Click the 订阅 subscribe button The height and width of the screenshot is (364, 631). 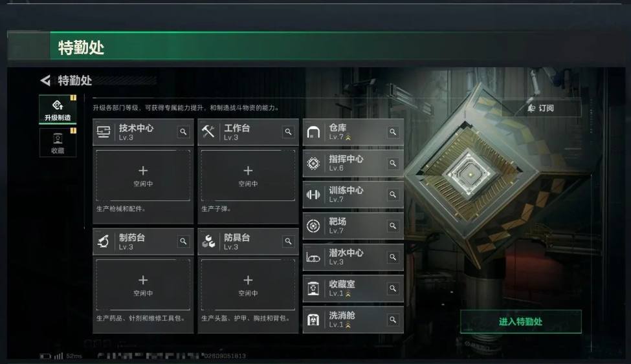click(x=541, y=108)
